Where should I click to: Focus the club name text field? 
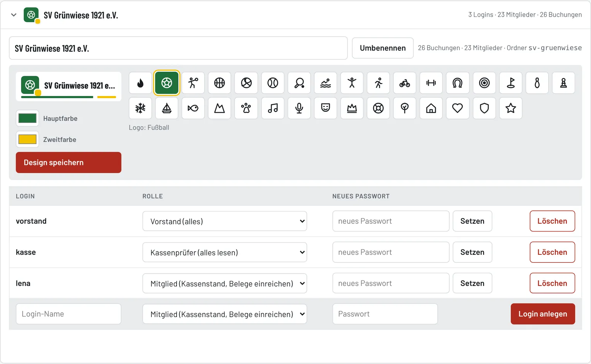pos(178,48)
